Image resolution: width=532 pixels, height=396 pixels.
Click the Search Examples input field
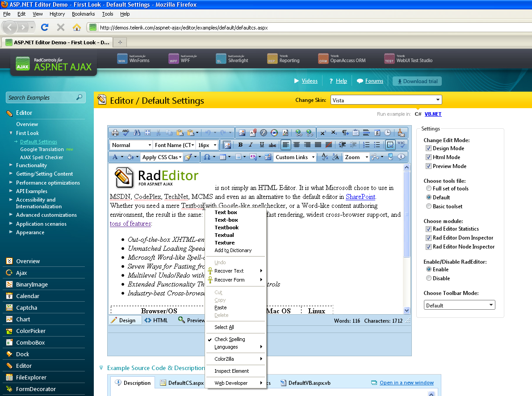[x=46, y=97]
